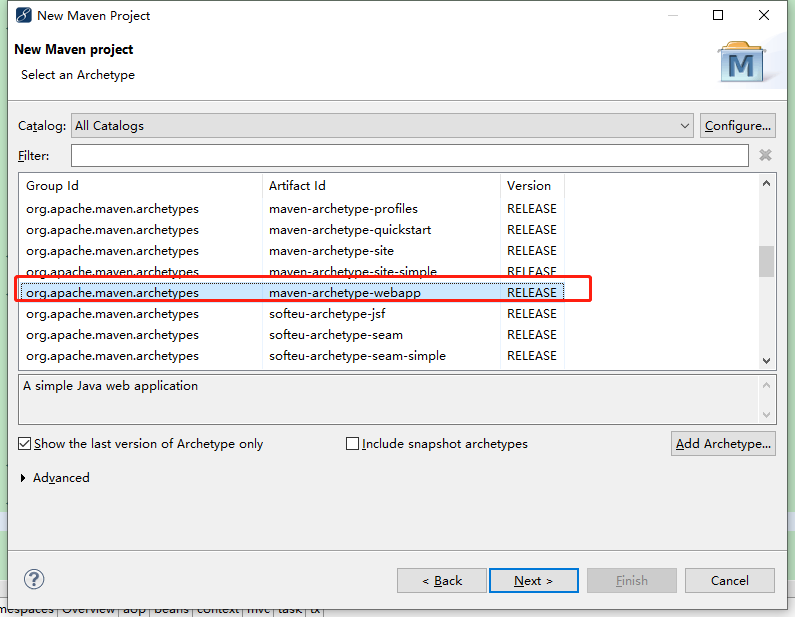
Task: Click the archetype list scroll up arrow
Action: [x=766, y=184]
